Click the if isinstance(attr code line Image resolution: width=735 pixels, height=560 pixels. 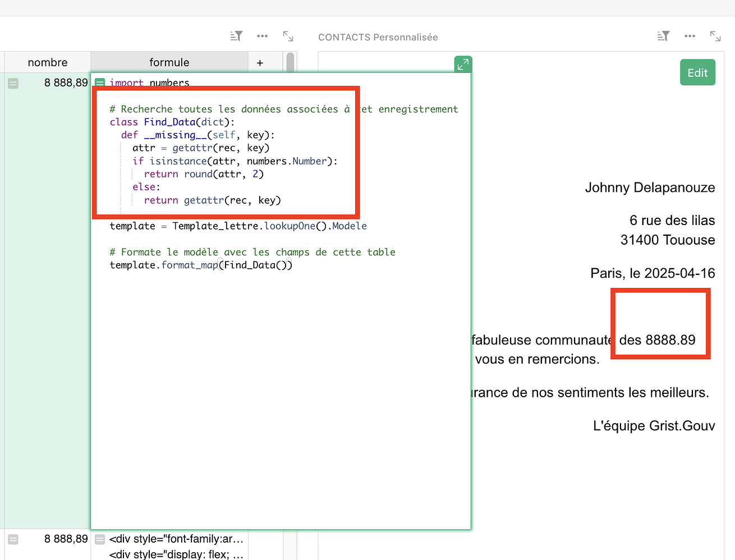[235, 161]
